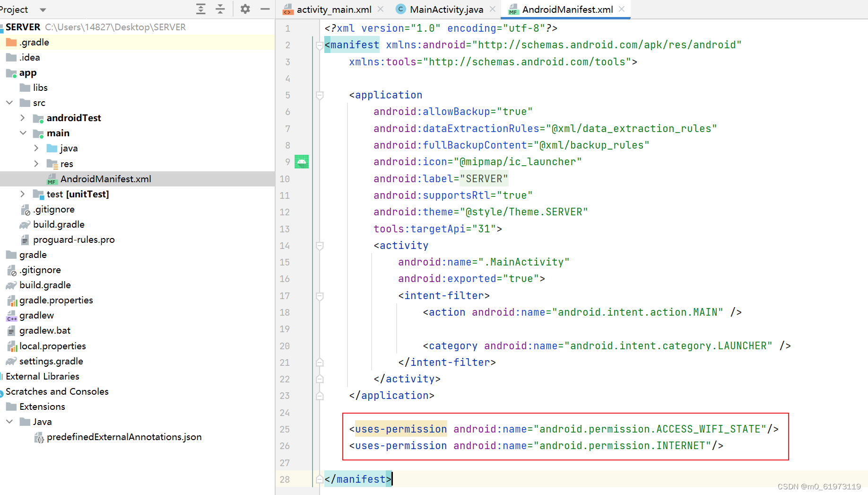Select predefinedExternalAnnotations.json file
Viewport: 868px width, 495px height.
coord(137,437)
